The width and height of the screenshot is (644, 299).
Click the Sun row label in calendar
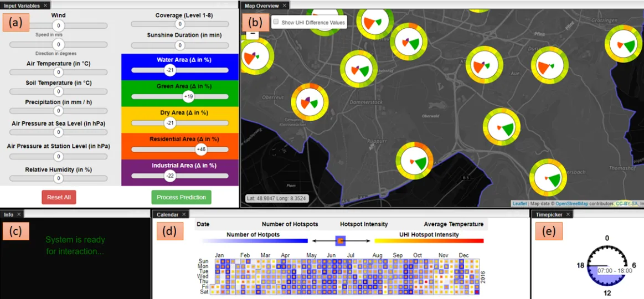click(x=203, y=261)
